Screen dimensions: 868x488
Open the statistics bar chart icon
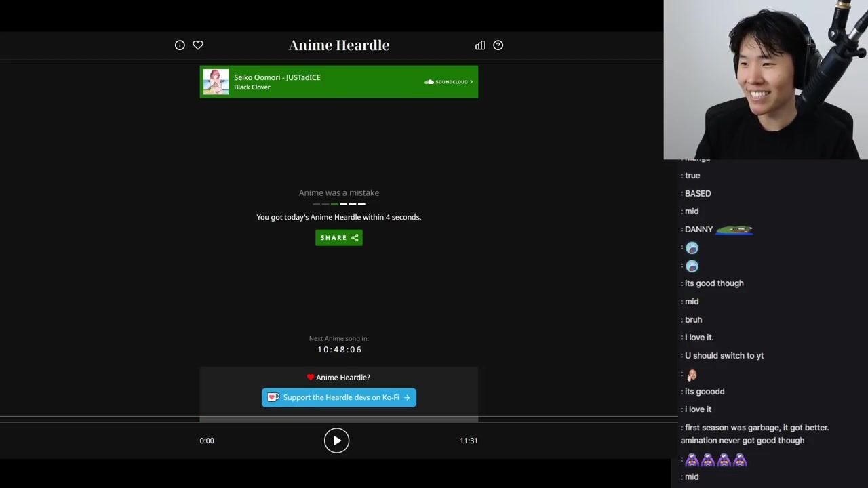tap(480, 45)
